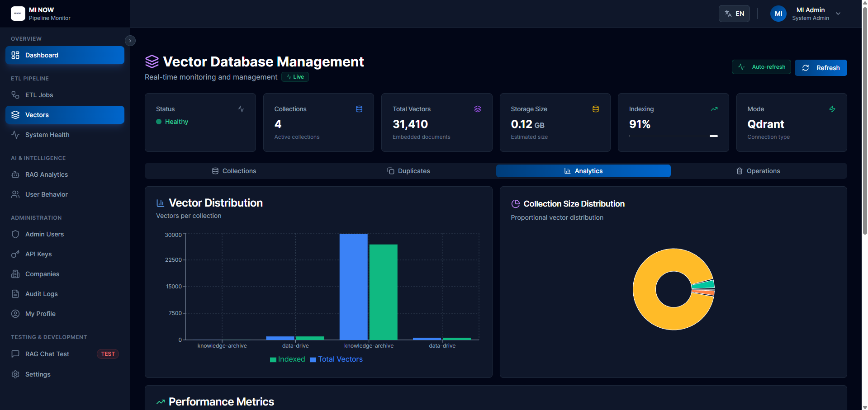Open System Health via its pulse icon
The width and height of the screenshot is (868, 410).
tap(15, 135)
